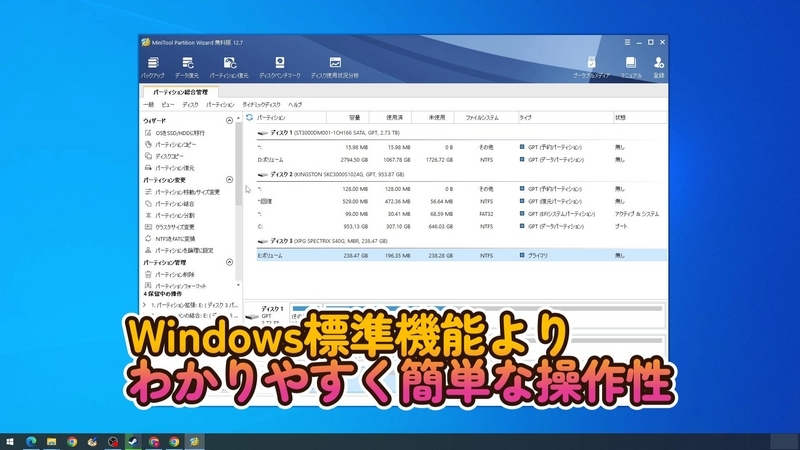
Task: Open ディスク使用状況分析 space analyzer
Action: click(x=335, y=67)
